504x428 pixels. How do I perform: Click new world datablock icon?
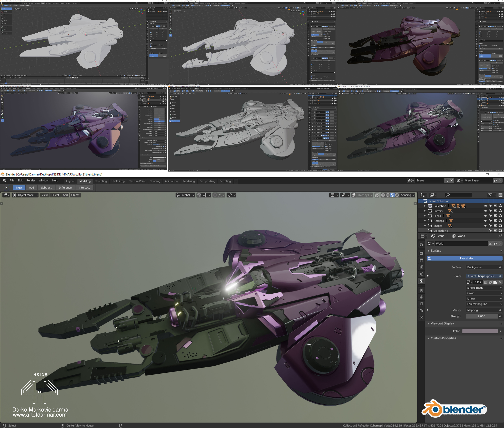[x=495, y=244]
